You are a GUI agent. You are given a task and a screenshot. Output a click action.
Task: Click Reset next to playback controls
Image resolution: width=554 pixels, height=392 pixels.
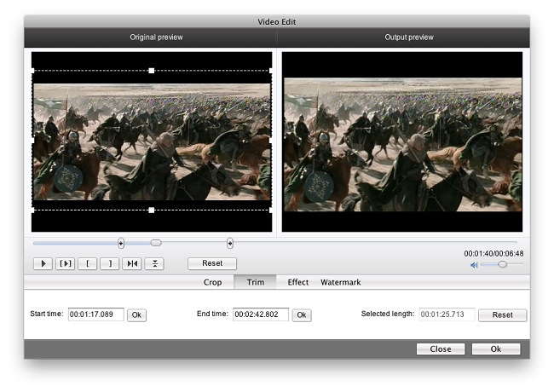(212, 263)
